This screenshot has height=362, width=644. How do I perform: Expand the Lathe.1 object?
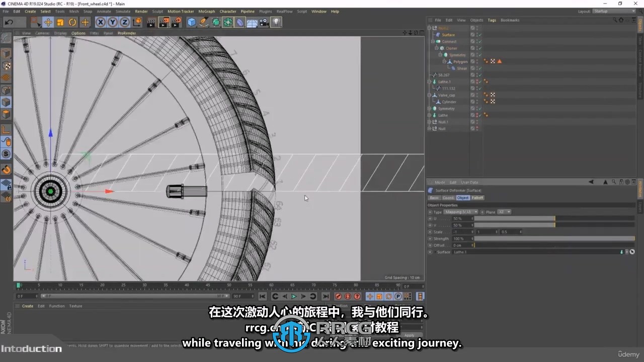(x=429, y=82)
